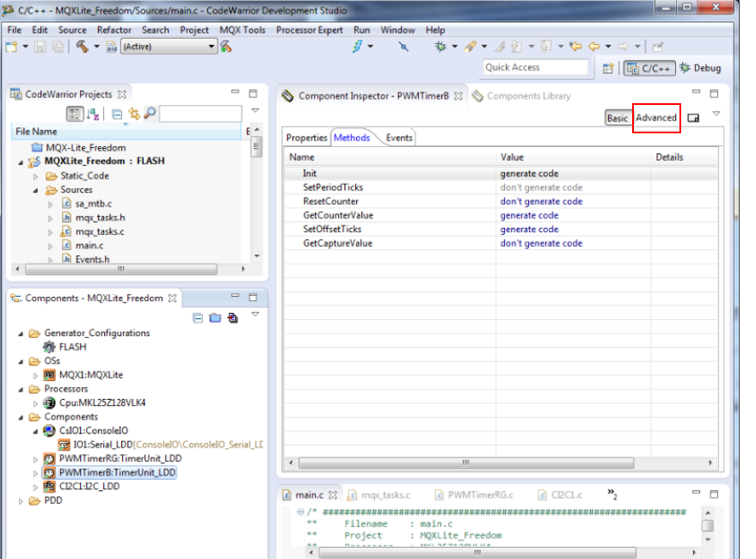Toggle GetCounterValue generate code value
The width and height of the screenshot is (756, 559).
529,216
